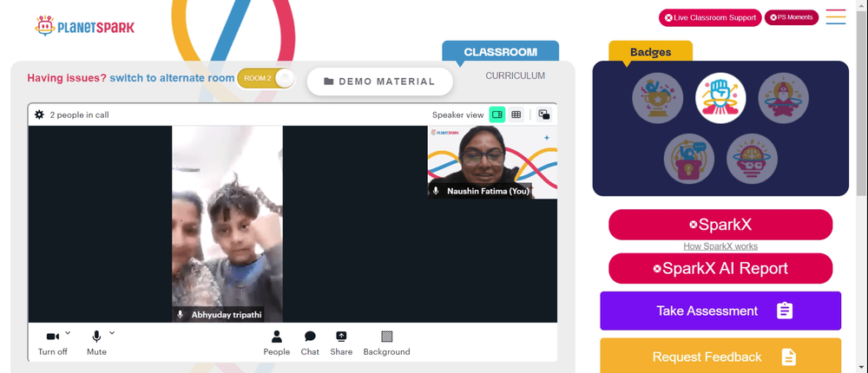Select the brain with glasses badge
The width and height of the screenshot is (868, 373).
[752, 159]
